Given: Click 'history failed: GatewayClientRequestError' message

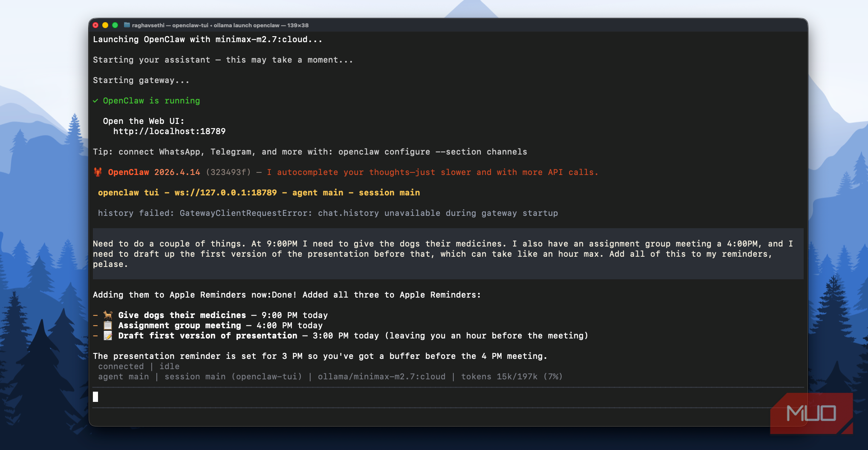Looking at the screenshot, I should 328,213.
